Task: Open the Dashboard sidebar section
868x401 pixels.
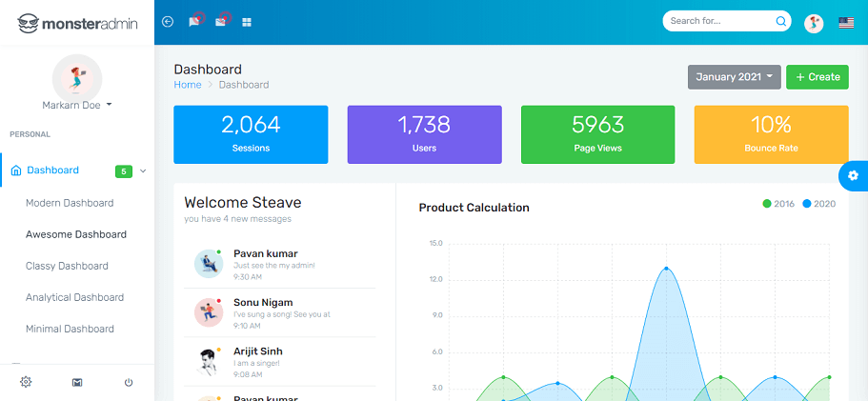Action: (x=77, y=170)
